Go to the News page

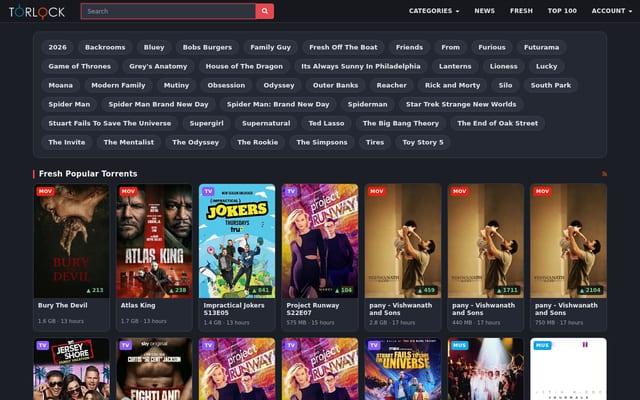[484, 11]
